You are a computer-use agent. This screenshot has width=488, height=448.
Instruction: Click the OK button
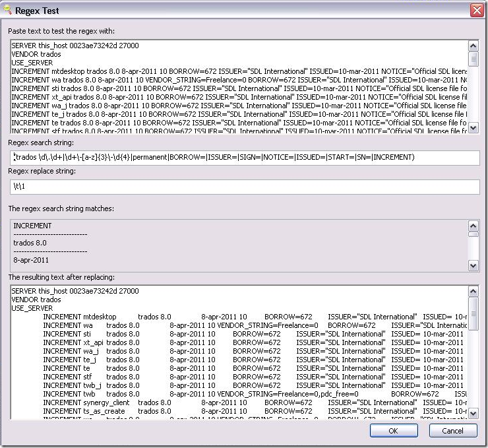394,431
